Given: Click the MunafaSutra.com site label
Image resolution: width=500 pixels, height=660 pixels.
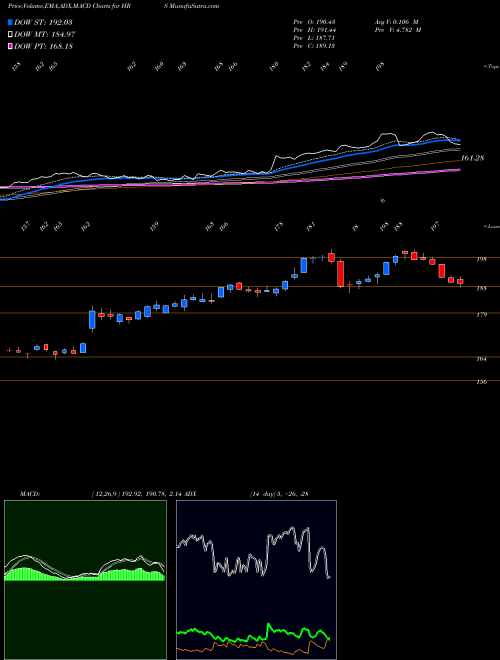Looking at the screenshot, I should [x=194, y=6].
